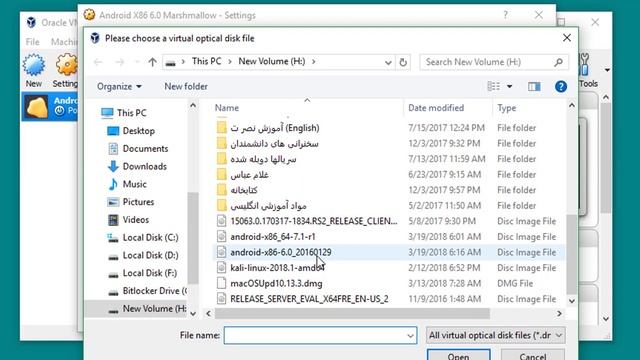Select Local Disk (D:) in navigation pane
640x360 pixels.
tap(143, 256)
